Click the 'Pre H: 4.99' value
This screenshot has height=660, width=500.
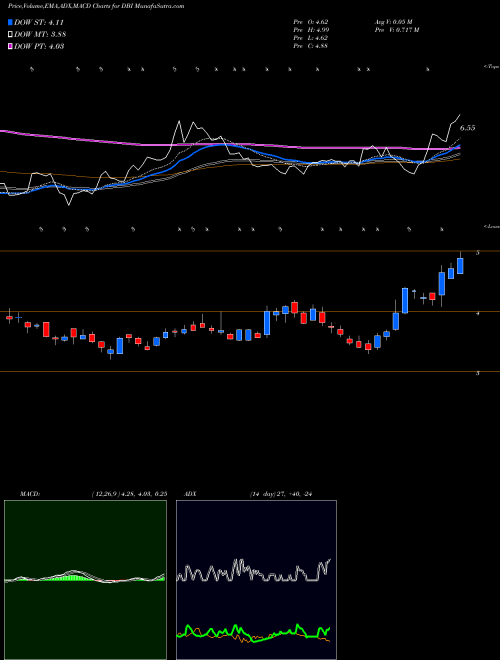click(x=311, y=30)
